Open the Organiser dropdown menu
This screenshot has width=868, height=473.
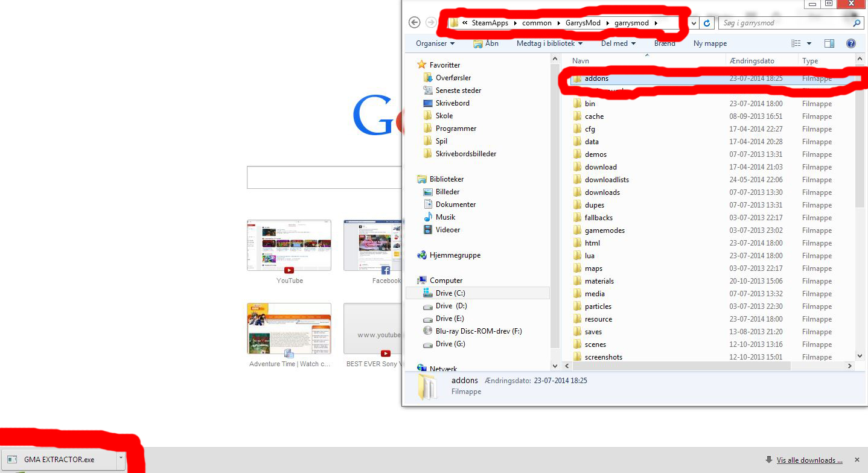point(435,43)
